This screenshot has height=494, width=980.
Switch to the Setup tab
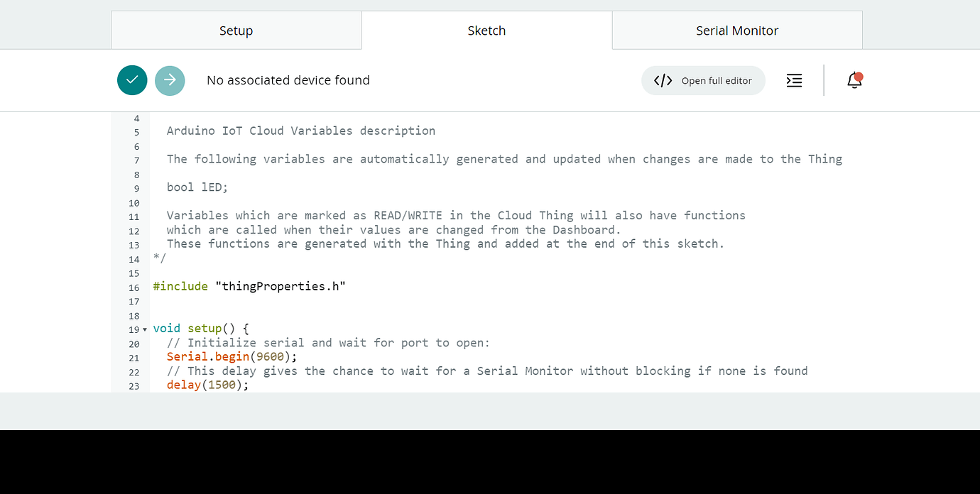click(x=236, y=31)
